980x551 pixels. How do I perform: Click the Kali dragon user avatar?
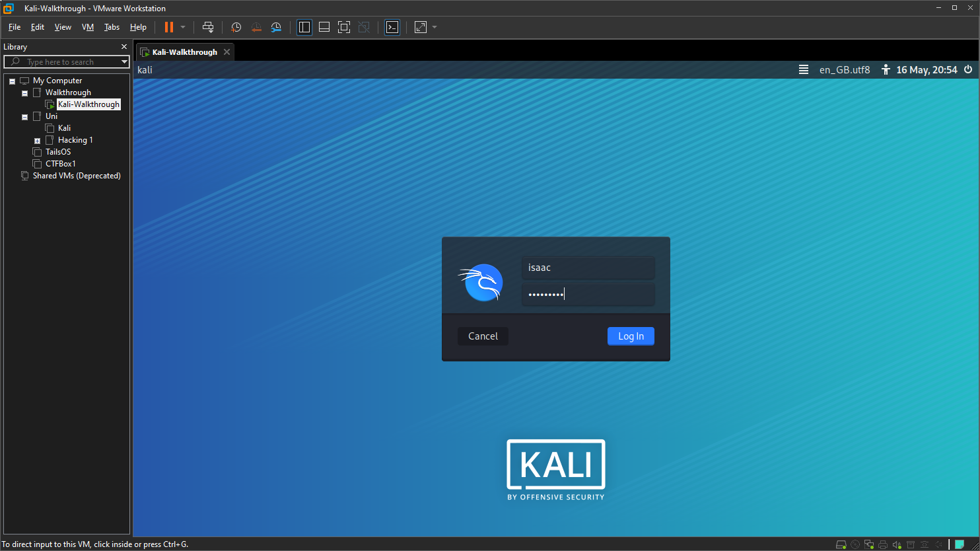[x=481, y=281]
